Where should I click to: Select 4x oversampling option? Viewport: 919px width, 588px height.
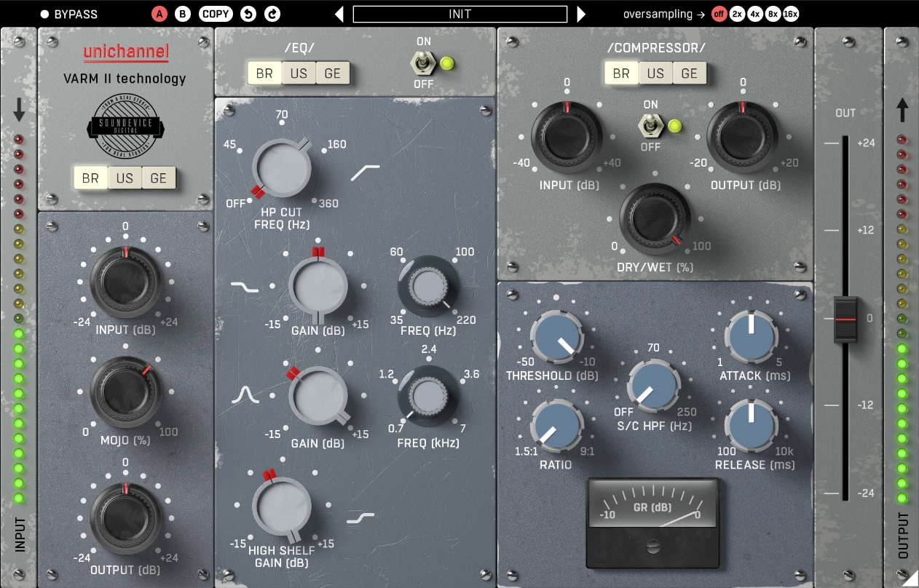click(755, 14)
